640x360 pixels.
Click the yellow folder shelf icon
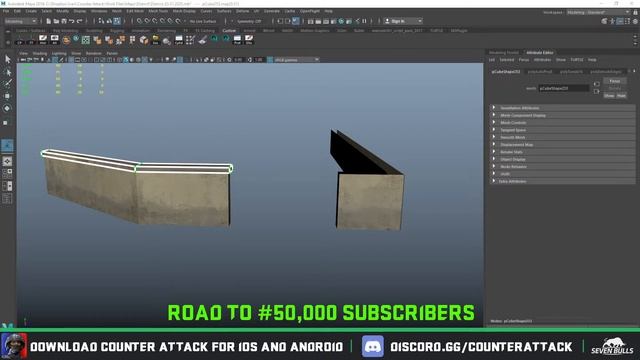click(x=156, y=40)
